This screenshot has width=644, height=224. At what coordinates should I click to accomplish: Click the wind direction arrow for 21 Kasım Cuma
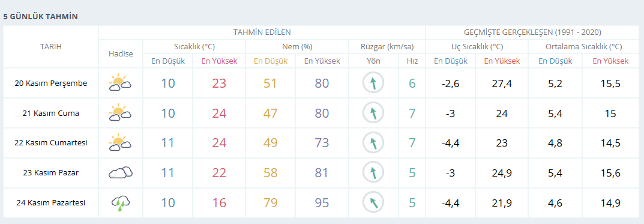373,113
